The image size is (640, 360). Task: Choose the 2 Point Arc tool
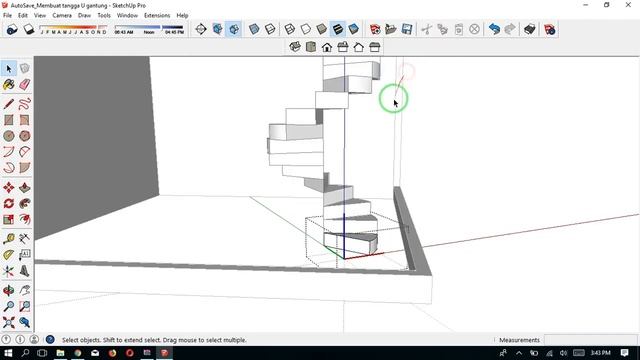coord(24,152)
